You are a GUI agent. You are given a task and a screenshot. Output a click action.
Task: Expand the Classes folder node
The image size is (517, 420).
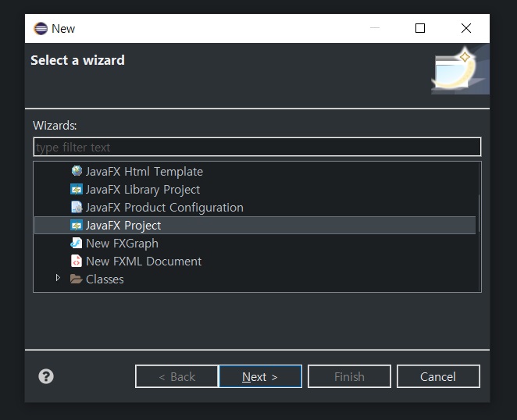(58, 278)
